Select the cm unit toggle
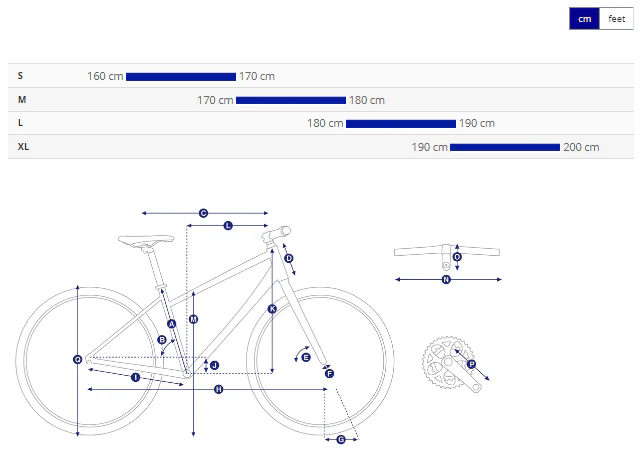Viewport: 641px width, 462px height. tap(585, 19)
